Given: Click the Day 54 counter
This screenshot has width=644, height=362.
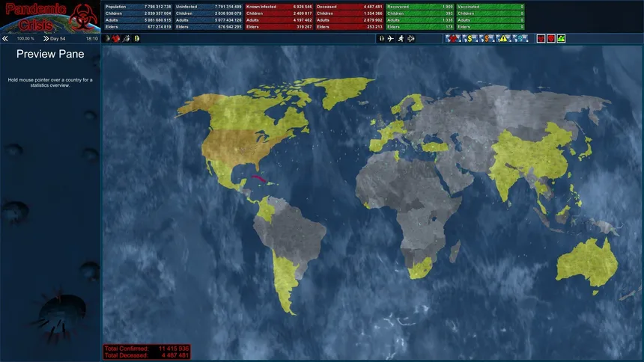Looking at the screenshot, I should pyautogui.click(x=58, y=39).
